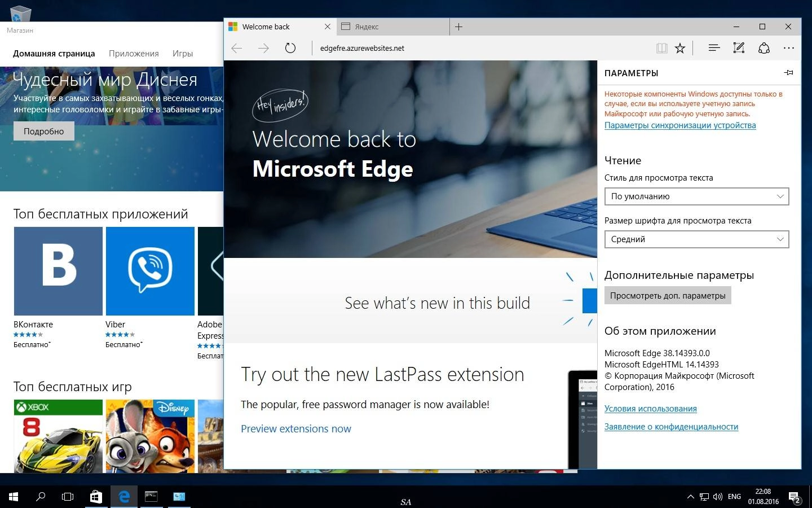This screenshot has width=812, height=508.
Task: Click Просмотреть доп. параметры button
Action: coord(668,296)
